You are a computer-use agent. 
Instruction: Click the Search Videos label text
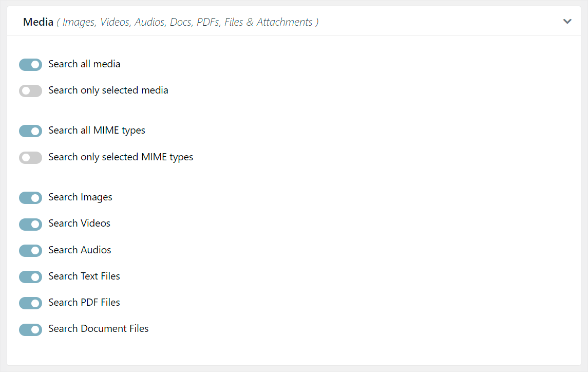click(x=79, y=223)
